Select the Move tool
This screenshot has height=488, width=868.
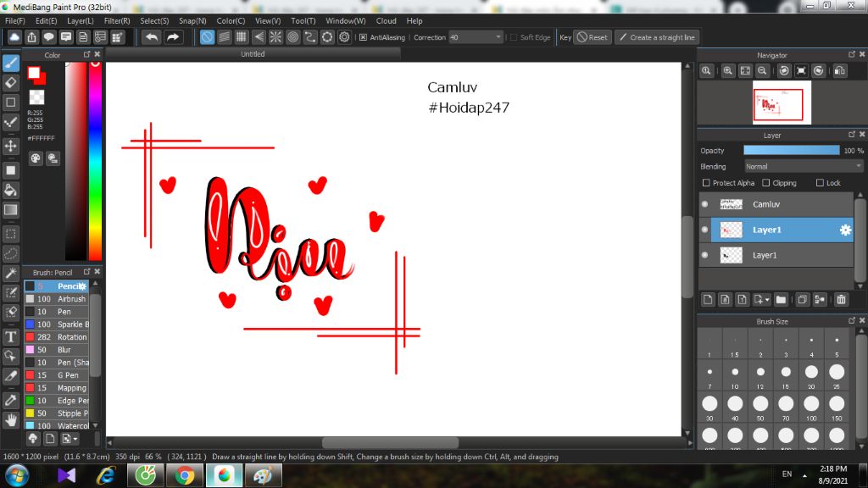click(10, 146)
